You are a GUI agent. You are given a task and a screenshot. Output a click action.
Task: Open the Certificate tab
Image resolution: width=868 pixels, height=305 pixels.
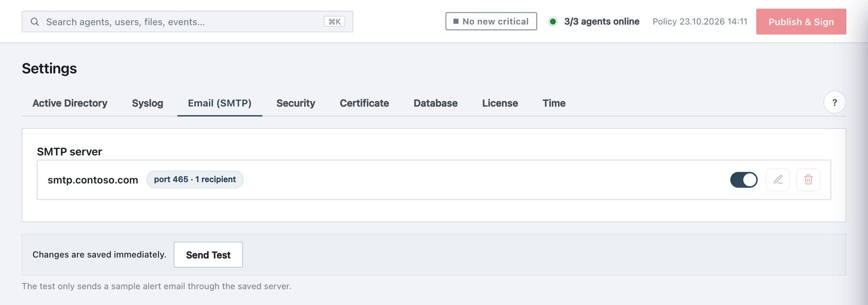364,103
